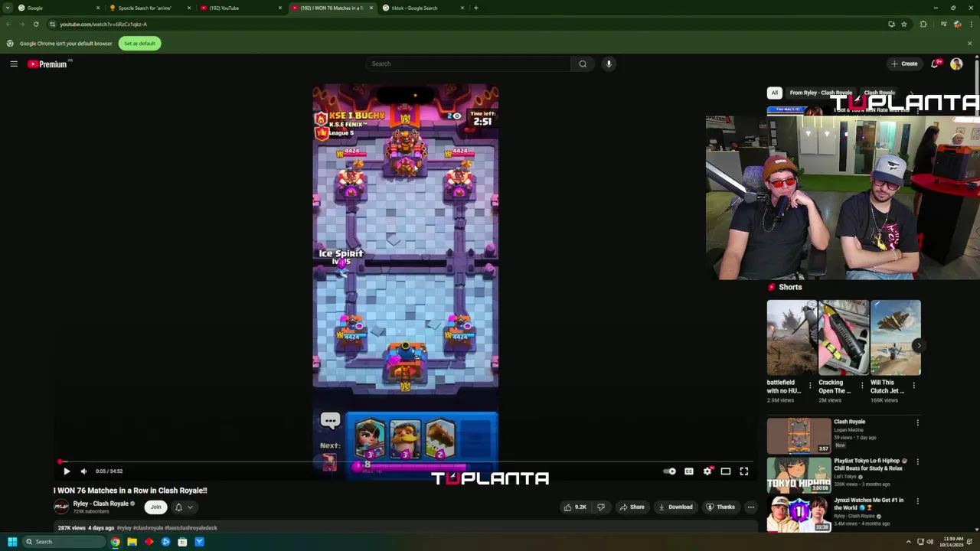Like the video

[575, 507]
